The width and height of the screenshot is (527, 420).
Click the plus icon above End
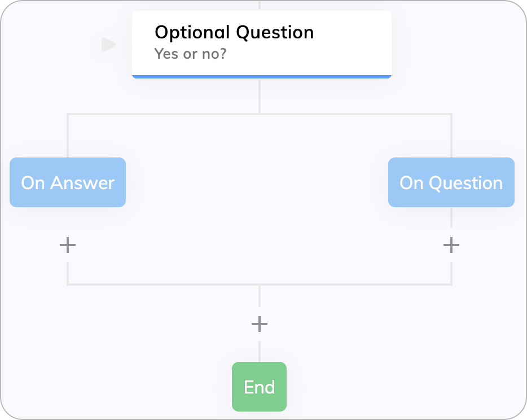coord(260,324)
